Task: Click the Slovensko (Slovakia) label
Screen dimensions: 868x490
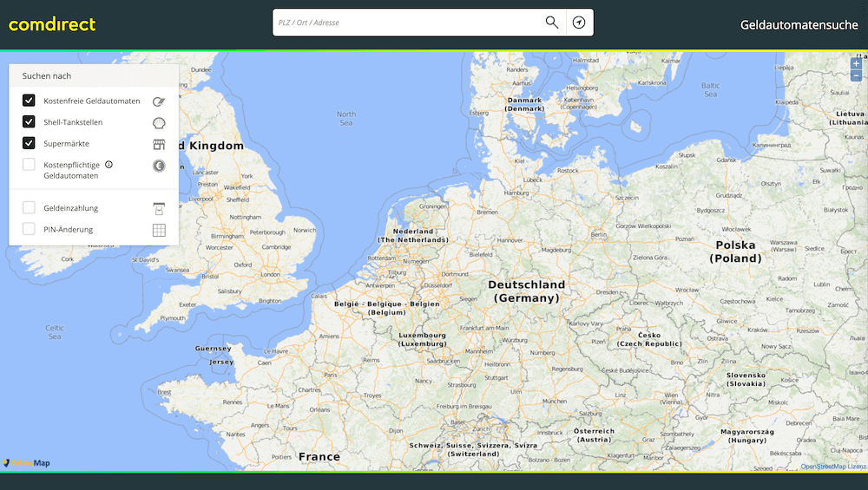Action: point(746,379)
